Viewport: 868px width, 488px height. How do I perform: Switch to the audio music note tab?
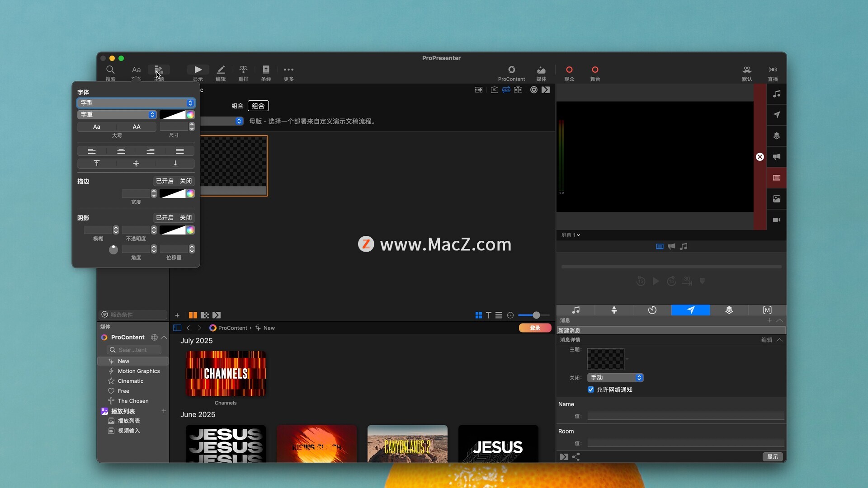click(x=576, y=310)
